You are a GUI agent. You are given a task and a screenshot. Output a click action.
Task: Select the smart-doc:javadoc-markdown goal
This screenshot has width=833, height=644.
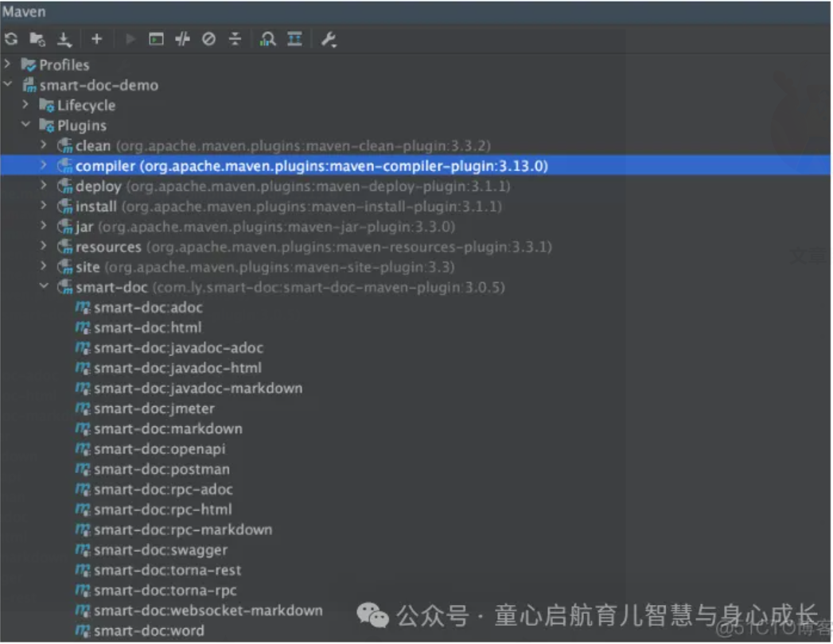click(198, 388)
